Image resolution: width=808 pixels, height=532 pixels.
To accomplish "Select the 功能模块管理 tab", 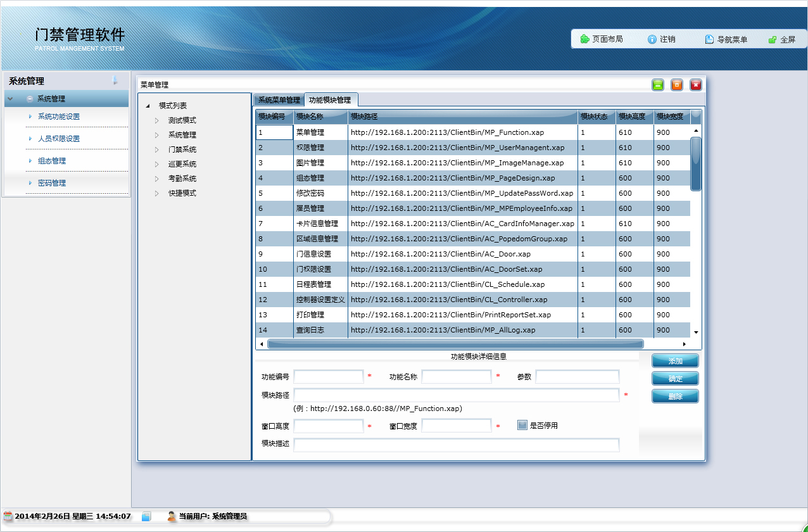I will 331,100.
